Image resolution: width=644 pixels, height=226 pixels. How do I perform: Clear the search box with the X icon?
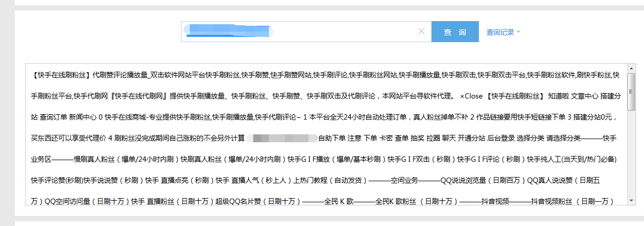point(421,32)
